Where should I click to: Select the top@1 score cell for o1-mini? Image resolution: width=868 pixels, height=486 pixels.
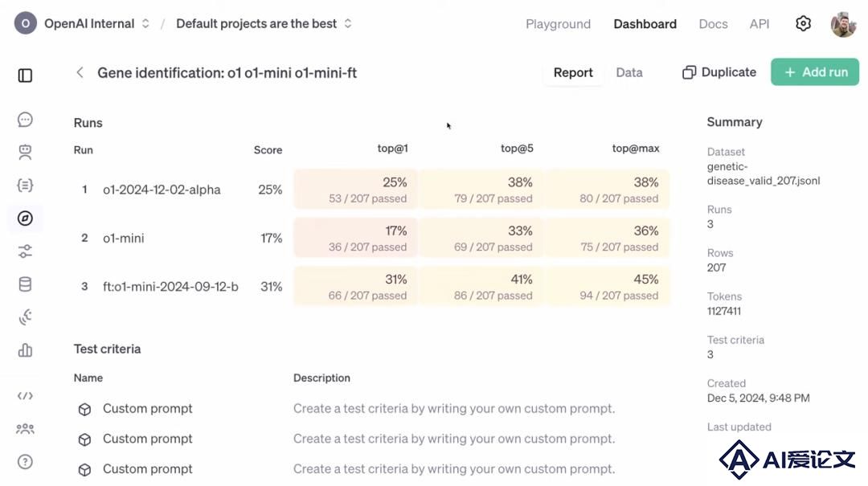tap(355, 238)
